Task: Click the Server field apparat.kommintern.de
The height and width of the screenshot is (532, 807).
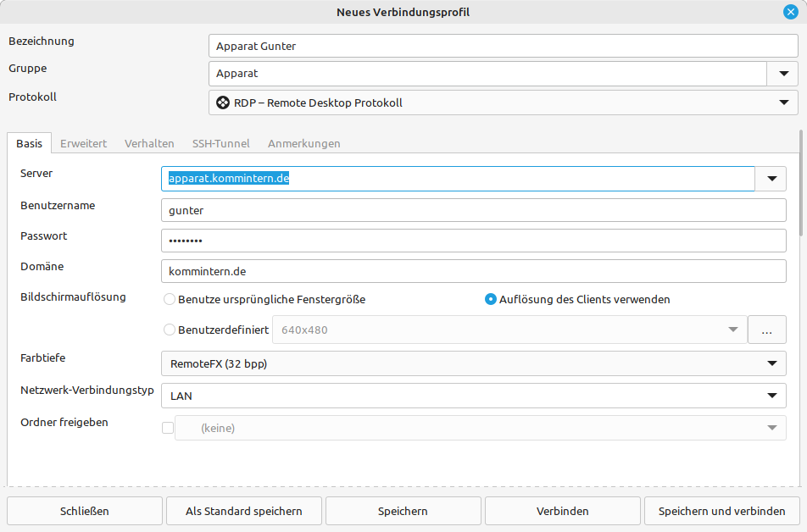Action: tap(458, 179)
